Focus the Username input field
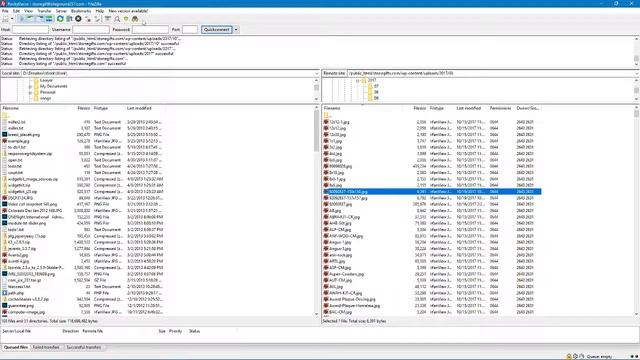This screenshot has width=640, height=360. [x=91, y=29]
